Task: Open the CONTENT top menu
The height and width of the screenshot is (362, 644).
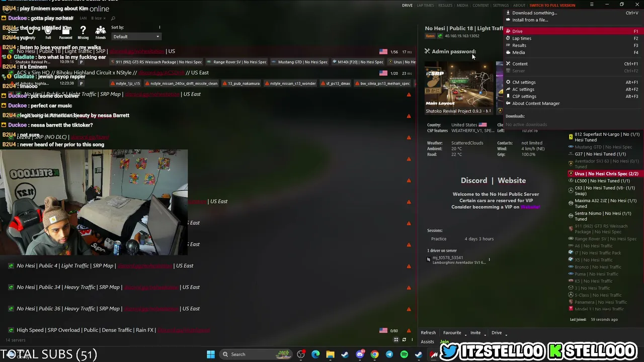Action: (480, 6)
